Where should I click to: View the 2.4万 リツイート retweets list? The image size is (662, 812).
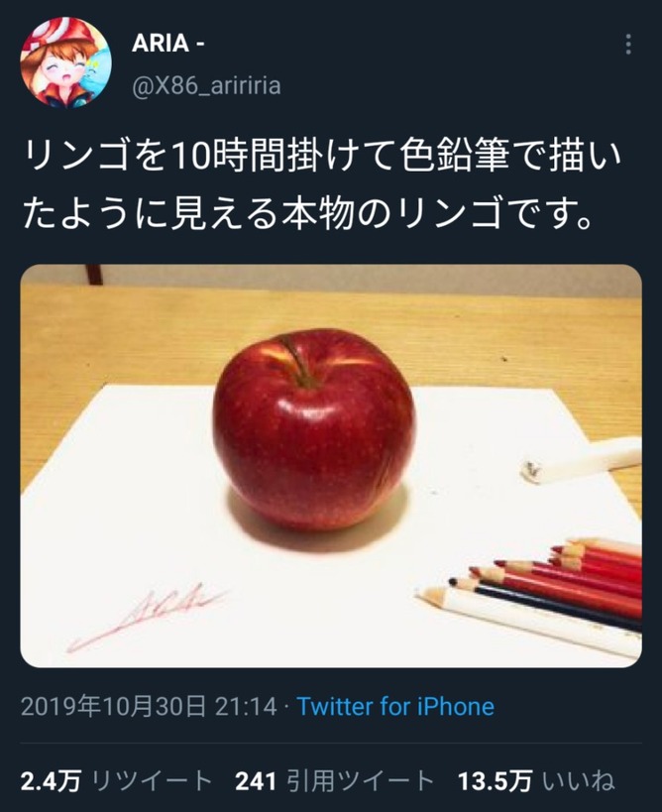[117, 781]
